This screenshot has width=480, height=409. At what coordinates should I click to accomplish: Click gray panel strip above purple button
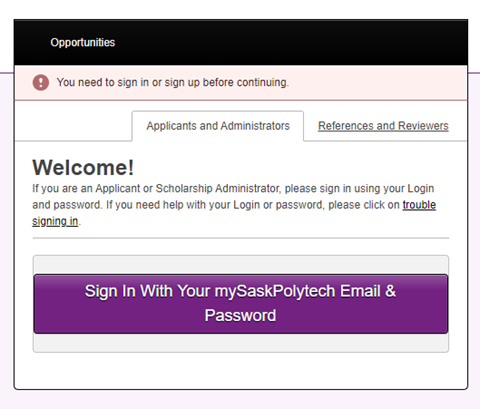click(241, 265)
